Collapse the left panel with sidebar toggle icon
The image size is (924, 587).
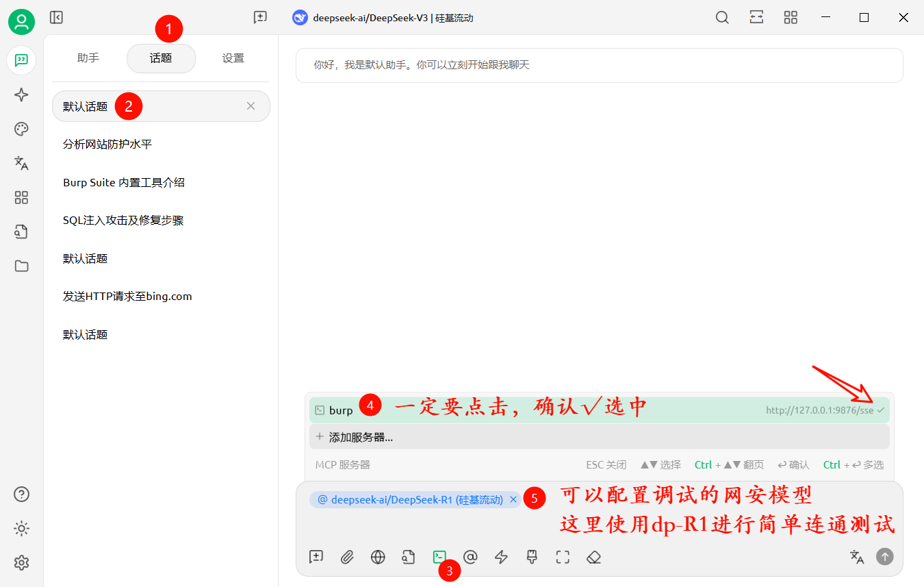[57, 18]
